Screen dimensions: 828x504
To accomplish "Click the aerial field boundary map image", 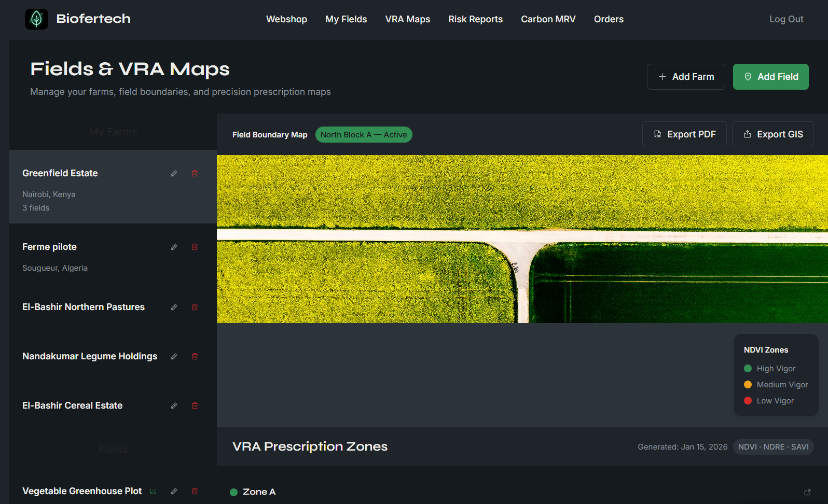I will tap(522, 239).
